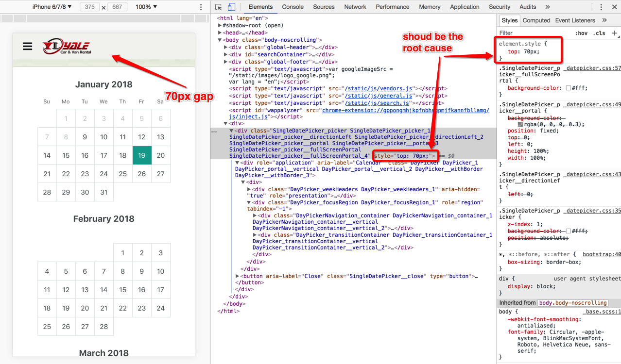621x364 pixels.
Task: Open the datepicker.css:57 stylesheet link
Action: tap(592, 68)
